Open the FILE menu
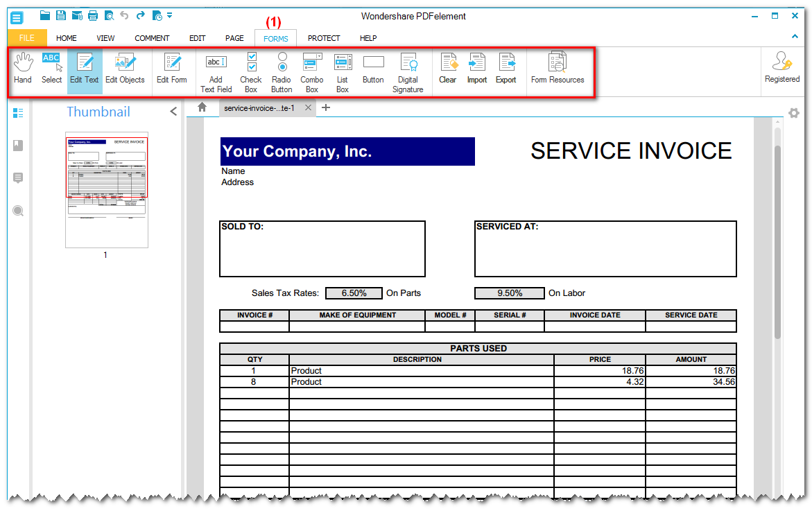 26,38
